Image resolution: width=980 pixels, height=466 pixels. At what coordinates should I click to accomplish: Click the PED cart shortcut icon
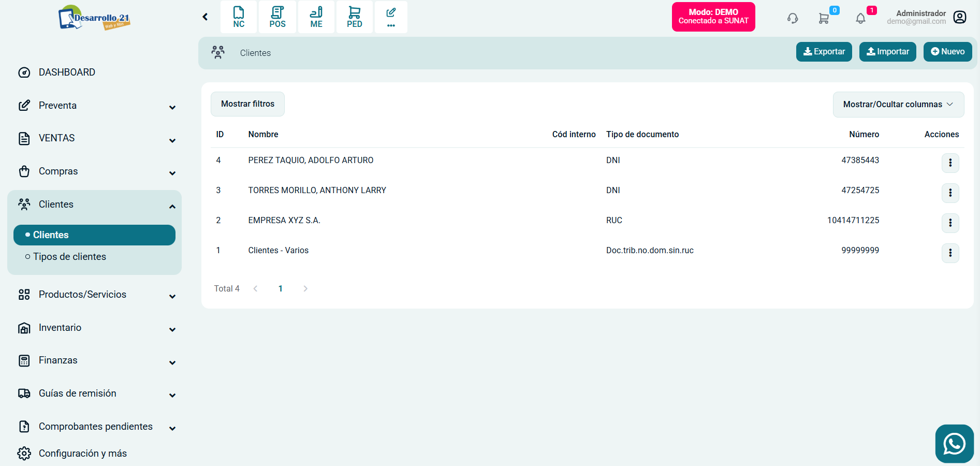coord(355,17)
